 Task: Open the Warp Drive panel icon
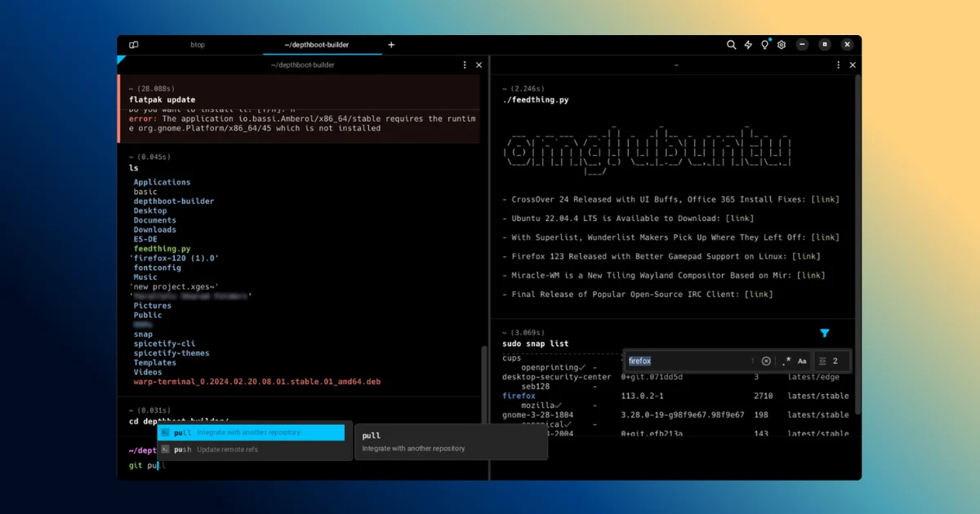point(133,45)
